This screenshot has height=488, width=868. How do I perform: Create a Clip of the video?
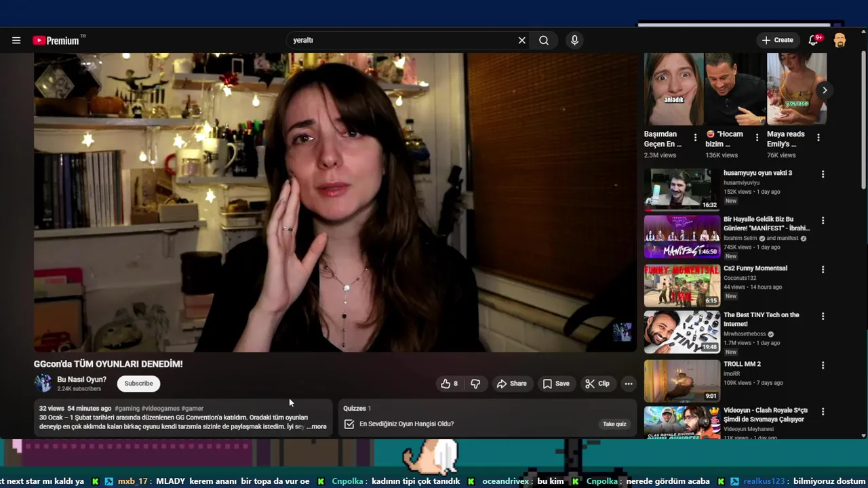597,384
